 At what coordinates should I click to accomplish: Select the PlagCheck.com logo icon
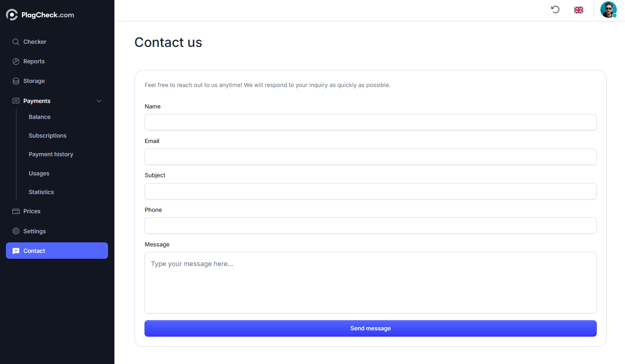12,14
